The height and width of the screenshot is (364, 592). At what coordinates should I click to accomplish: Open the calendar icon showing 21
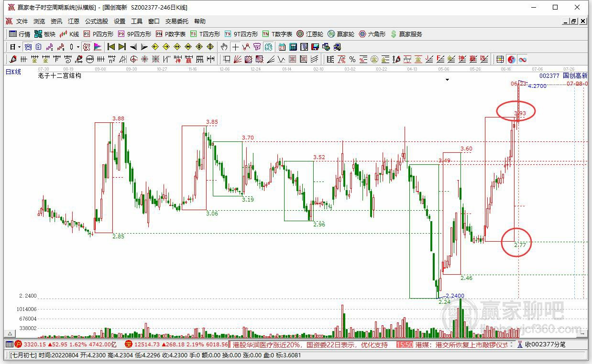[282, 47]
